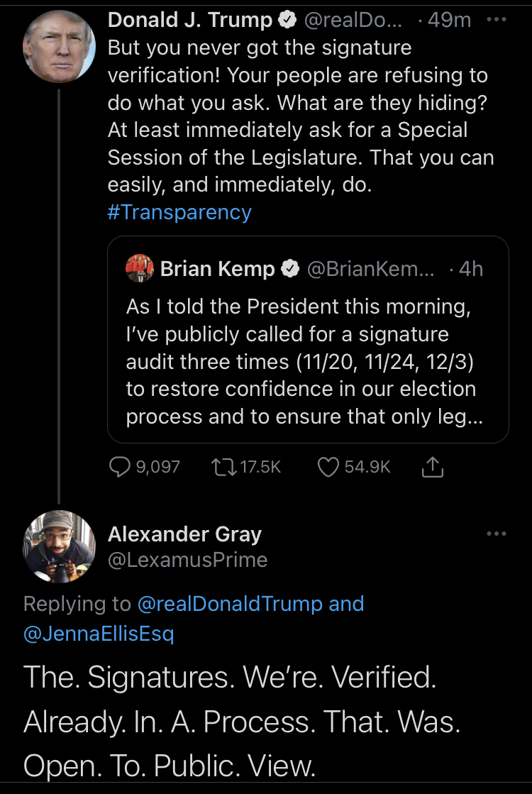Open the quoted Brian Kemp tweet text
The width and height of the screenshot is (532, 794).
[301, 362]
